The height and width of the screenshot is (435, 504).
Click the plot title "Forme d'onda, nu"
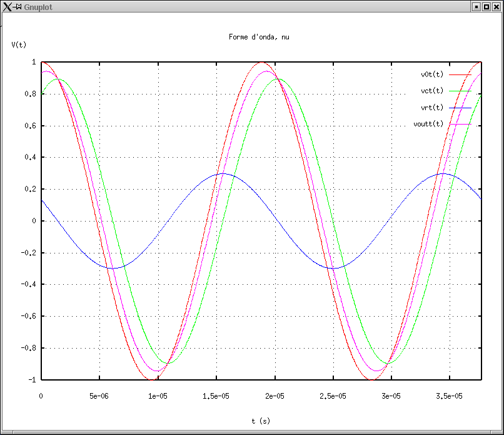259,37
